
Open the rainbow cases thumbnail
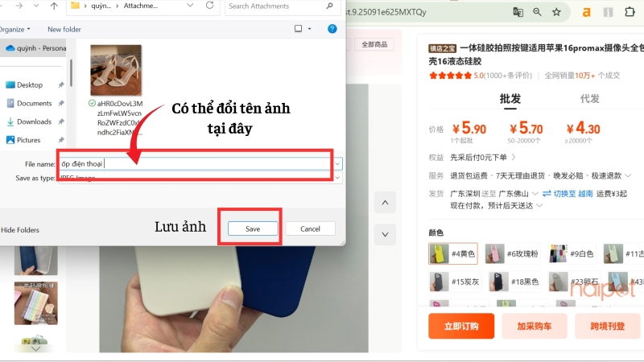(36, 303)
